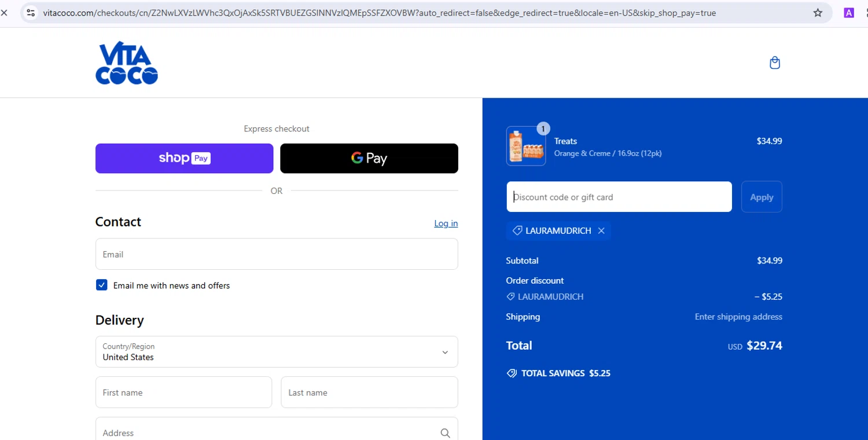Focus the Last name field

[x=369, y=393]
